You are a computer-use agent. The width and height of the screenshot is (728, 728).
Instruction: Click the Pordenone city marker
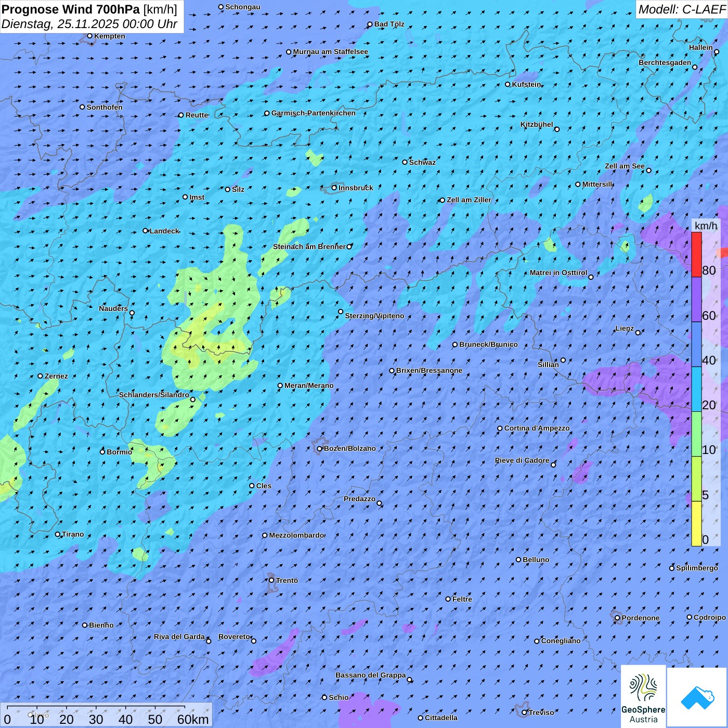(617, 618)
